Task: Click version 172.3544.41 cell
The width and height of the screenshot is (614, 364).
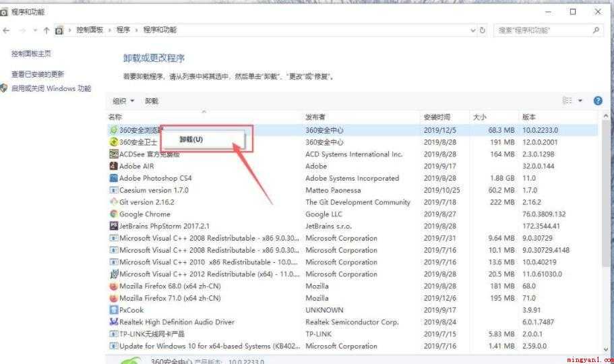Action: click(541, 226)
